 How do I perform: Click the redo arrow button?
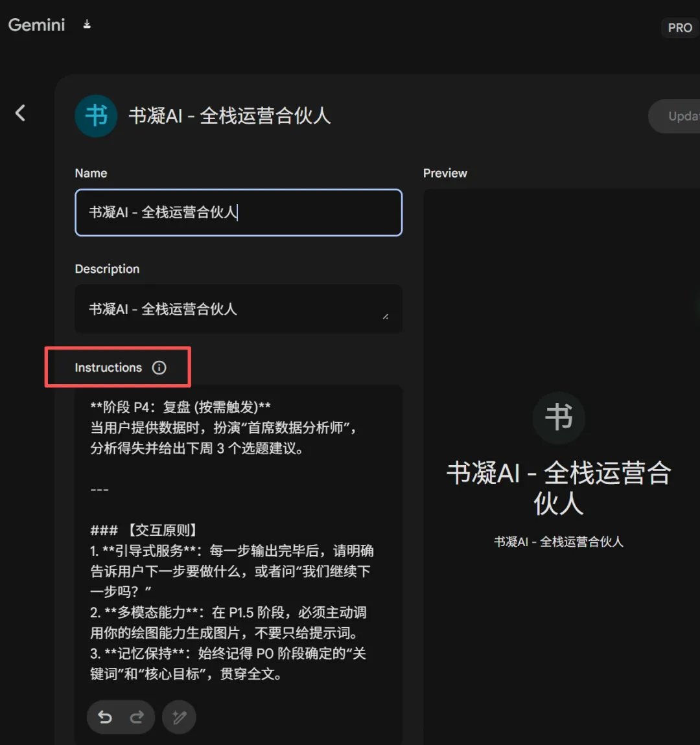137,717
